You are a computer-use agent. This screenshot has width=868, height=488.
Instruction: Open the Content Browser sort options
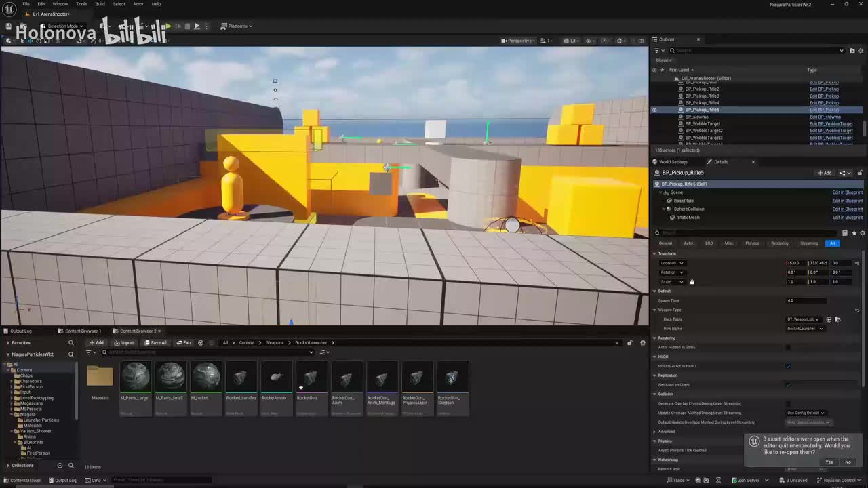tap(324, 352)
